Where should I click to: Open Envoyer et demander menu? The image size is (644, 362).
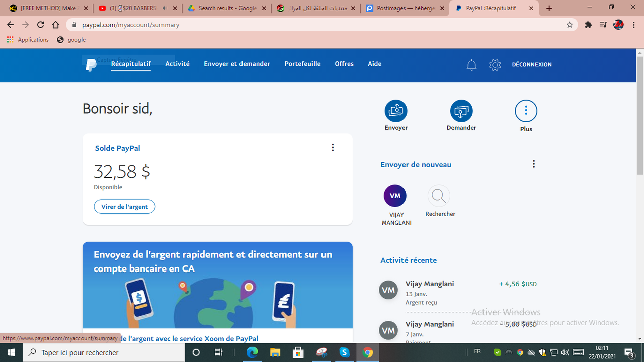(237, 64)
